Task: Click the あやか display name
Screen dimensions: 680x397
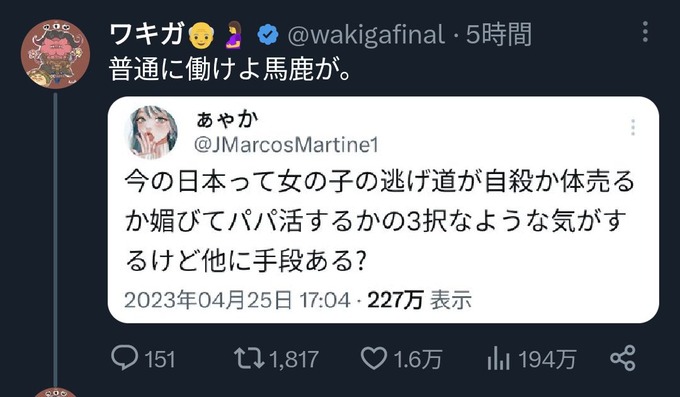Action: (227, 120)
